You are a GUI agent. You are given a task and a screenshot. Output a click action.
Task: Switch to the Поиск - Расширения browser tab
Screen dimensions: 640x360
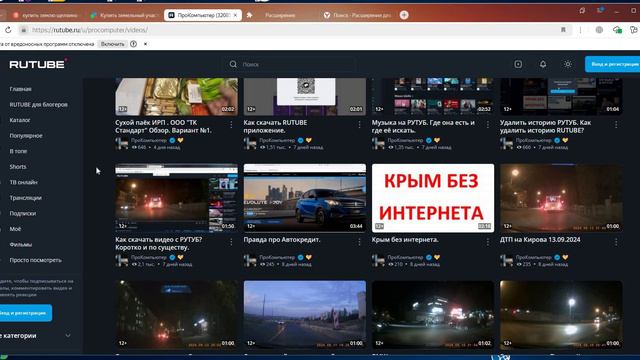359,15
